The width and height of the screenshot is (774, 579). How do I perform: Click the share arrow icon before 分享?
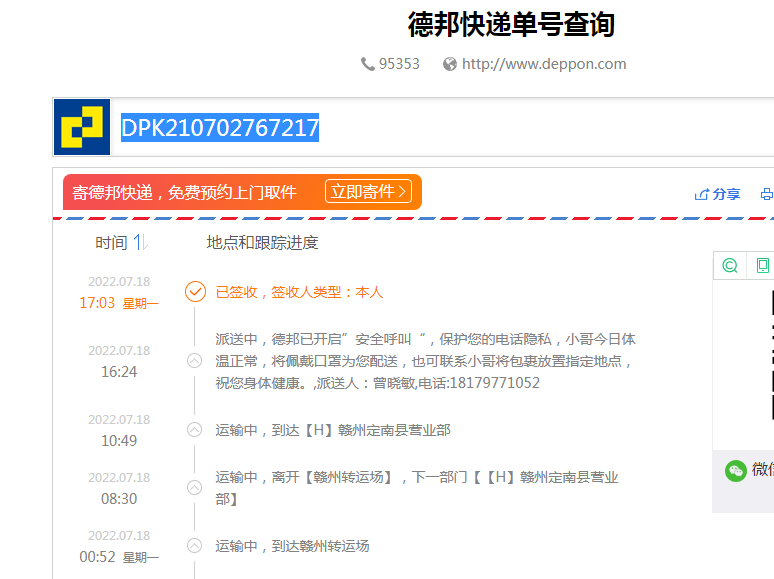point(701,194)
